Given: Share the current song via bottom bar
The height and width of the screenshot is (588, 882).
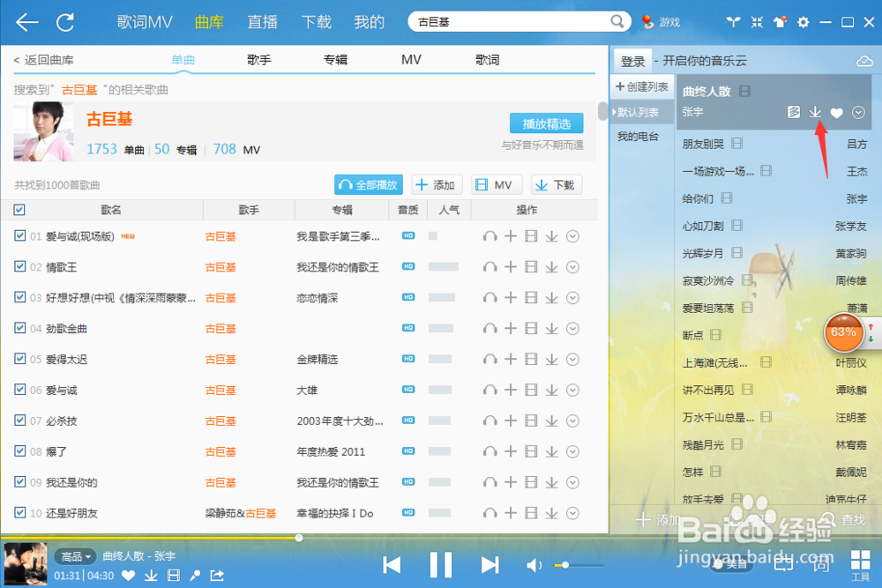Looking at the screenshot, I should tap(217, 575).
